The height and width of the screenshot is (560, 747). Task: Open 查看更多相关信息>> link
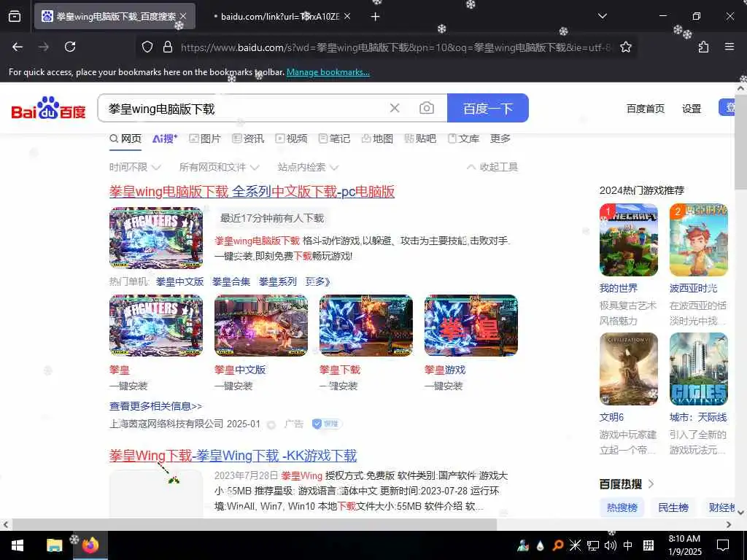155,406
